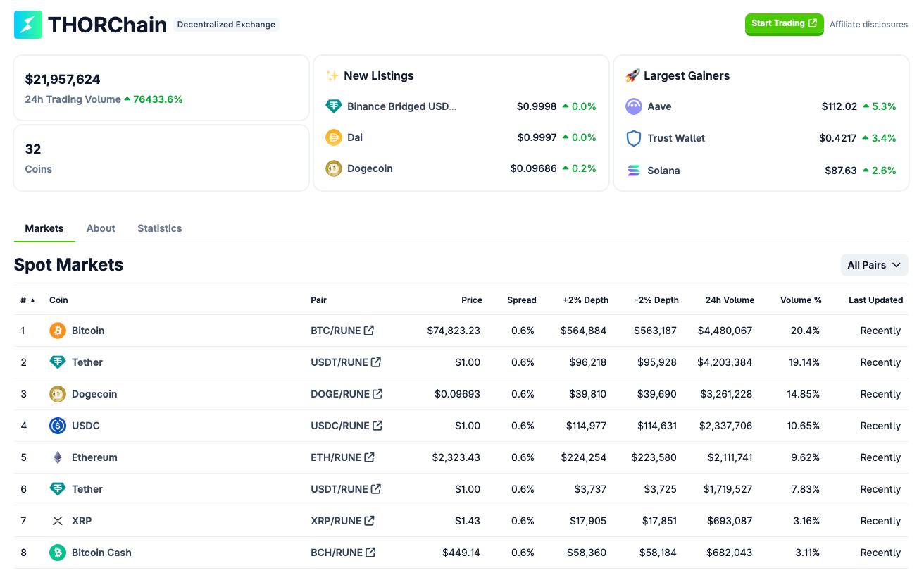924x573 pixels.
Task: Open the XRP coin name link
Action: coord(82,521)
